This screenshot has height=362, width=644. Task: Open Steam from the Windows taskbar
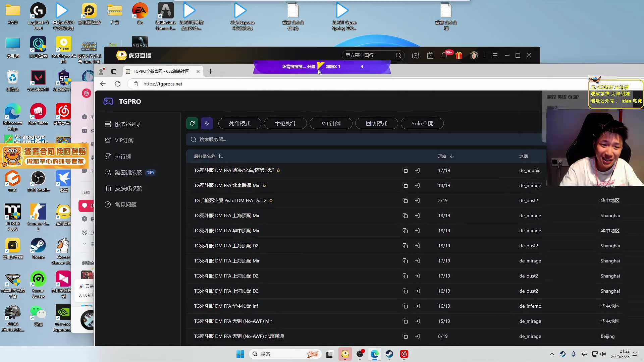[389, 354]
